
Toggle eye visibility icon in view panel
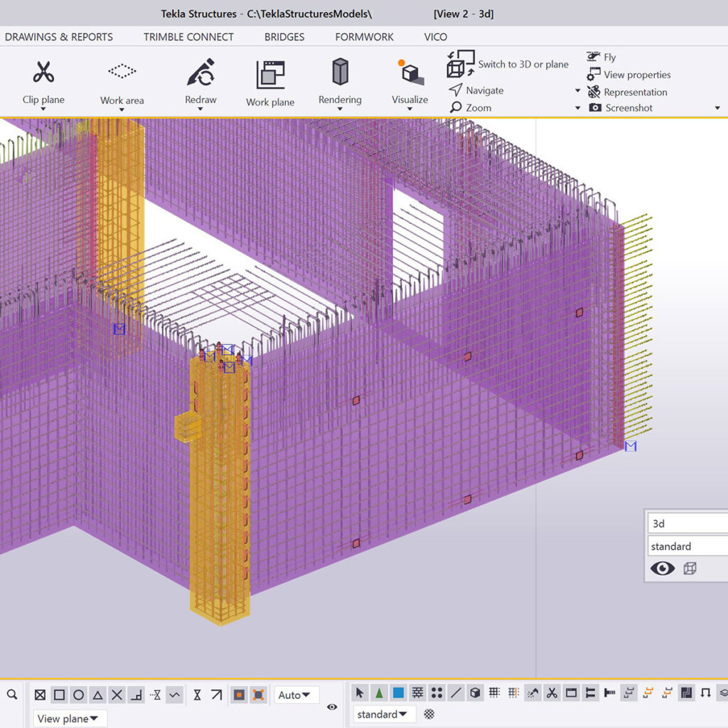pos(663,568)
